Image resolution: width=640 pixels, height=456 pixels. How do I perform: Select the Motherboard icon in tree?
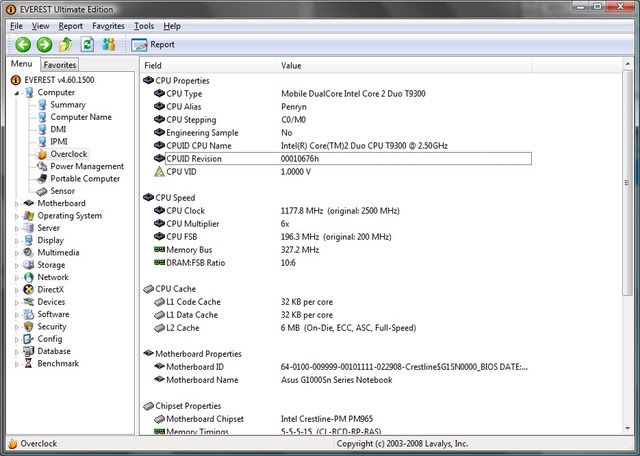pos(29,203)
